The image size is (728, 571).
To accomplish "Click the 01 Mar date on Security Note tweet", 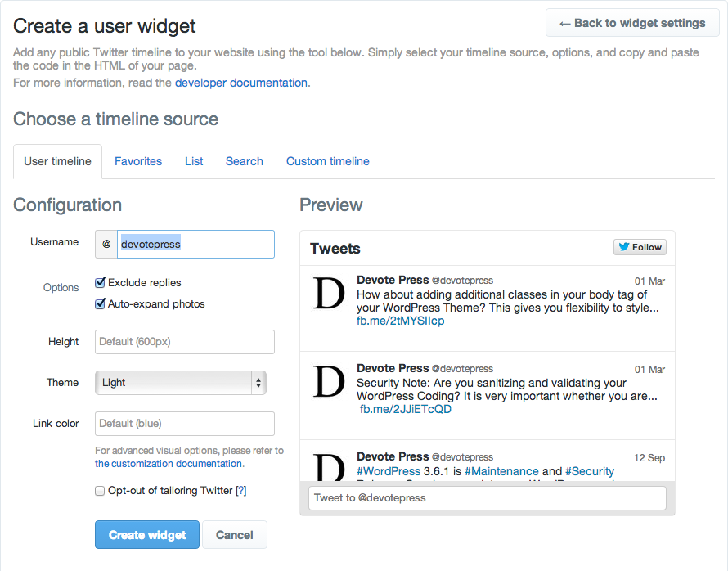I will pyautogui.click(x=649, y=370).
